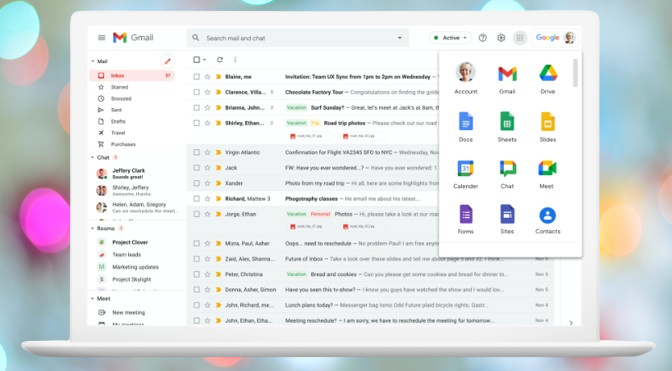The image size is (672, 371).
Task: Open Contacts in the apps panel
Action: pos(548,220)
